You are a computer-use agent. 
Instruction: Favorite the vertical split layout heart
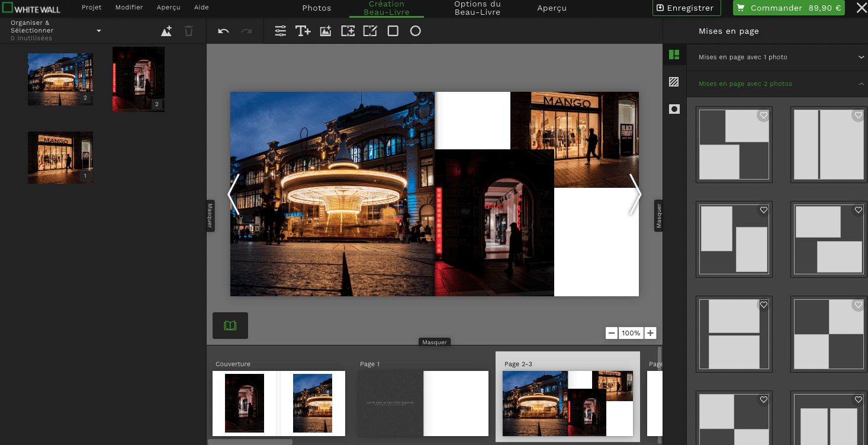coord(859,116)
